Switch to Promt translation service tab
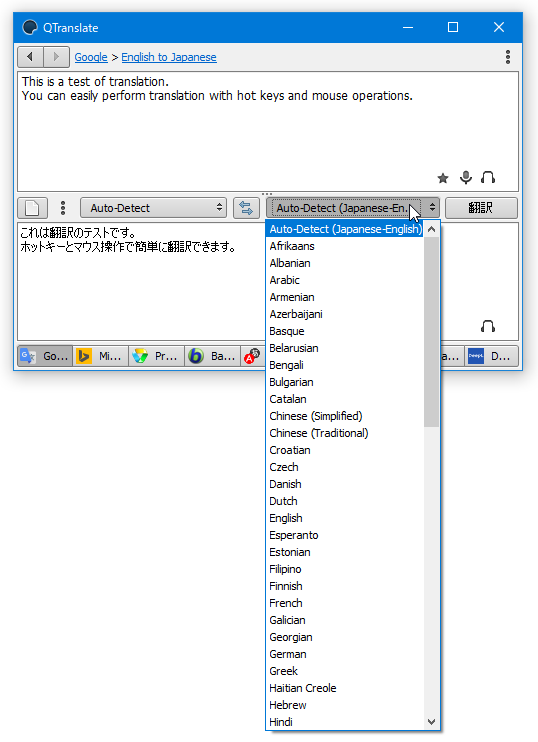Viewport: 538px width, 742px height. click(x=157, y=356)
